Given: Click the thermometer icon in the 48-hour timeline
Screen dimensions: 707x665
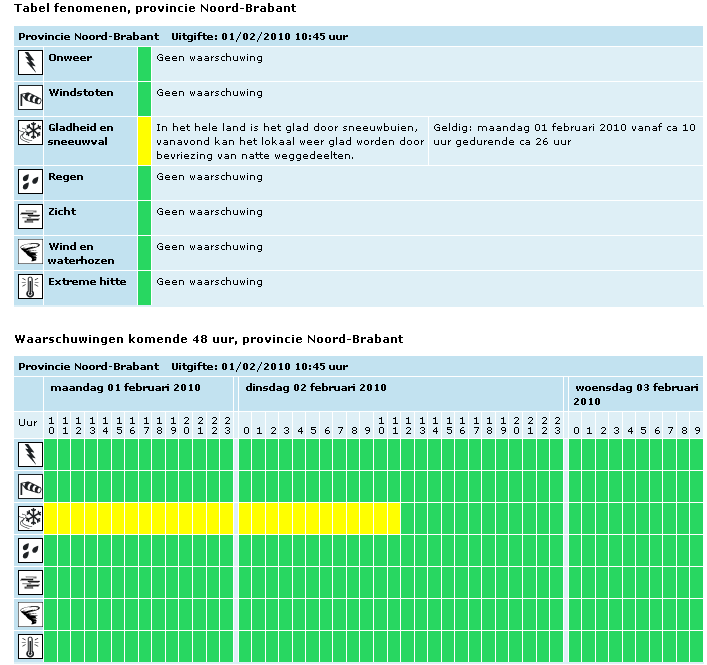Looking at the screenshot, I should pyautogui.click(x=30, y=646).
